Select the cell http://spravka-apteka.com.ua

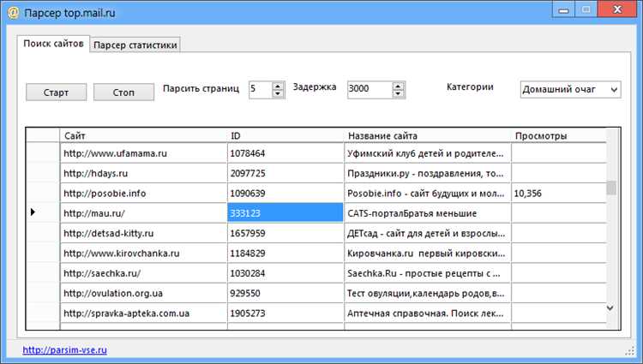(x=143, y=313)
